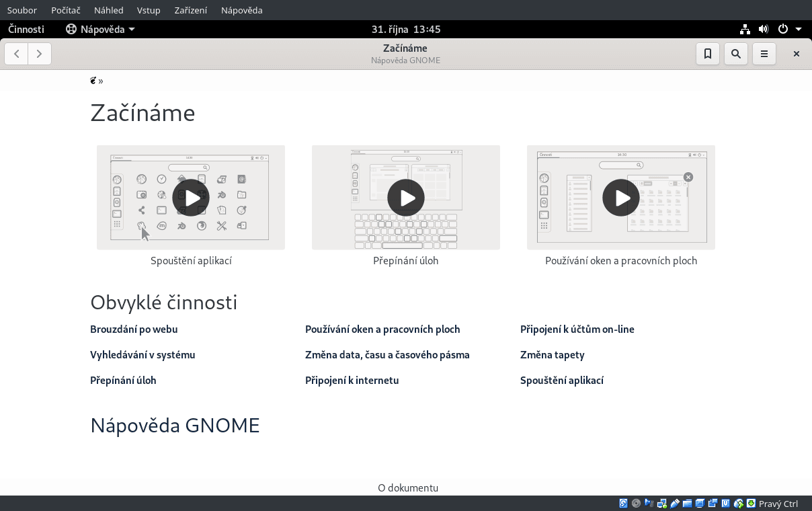
Task: Open Přepínání úloh caption under second video
Action: (x=406, y=261)
